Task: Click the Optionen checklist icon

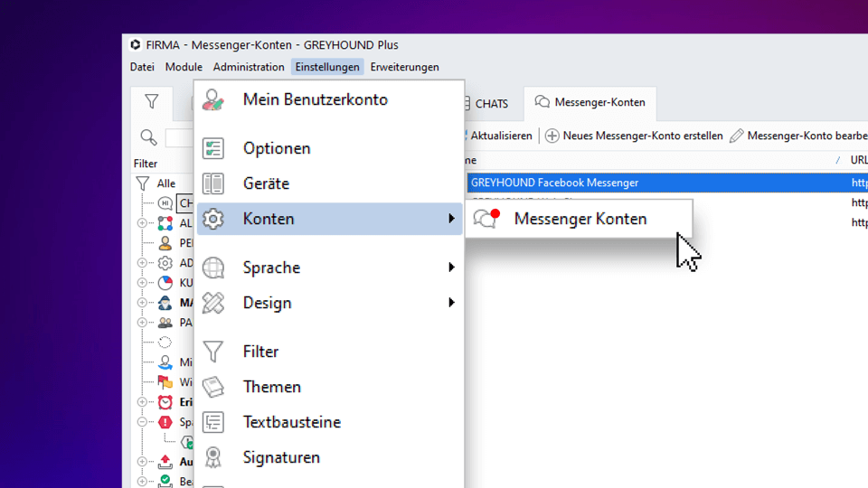Action: click(213, 148)
